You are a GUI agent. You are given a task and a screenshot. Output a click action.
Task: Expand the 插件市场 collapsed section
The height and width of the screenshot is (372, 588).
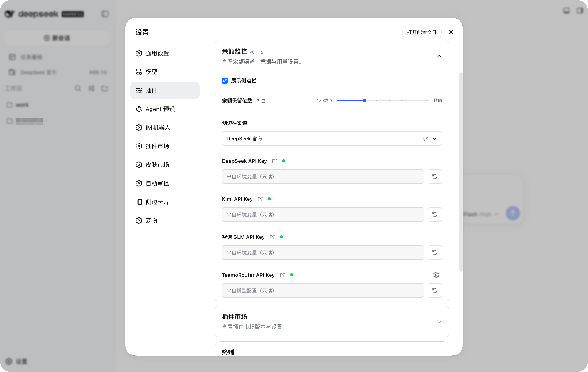(x=332, y=321)
